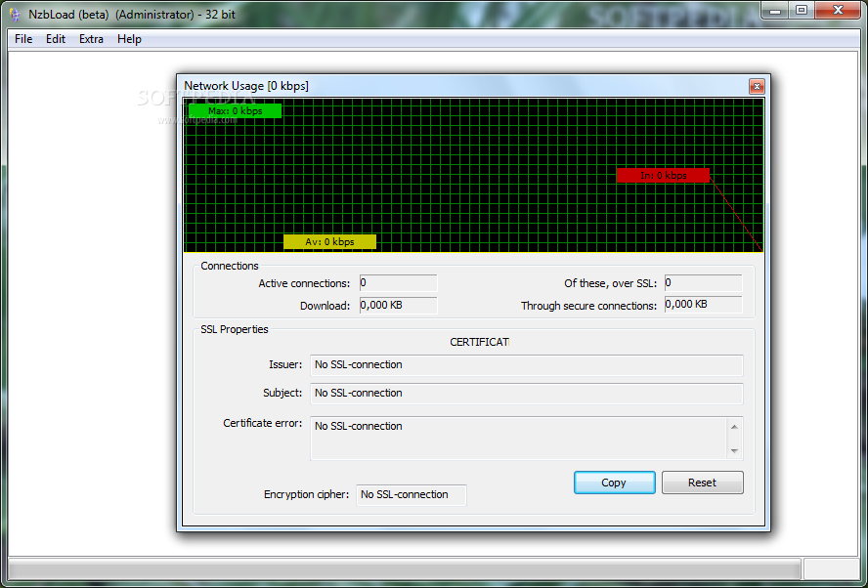Click the Subject field
The width and height of the screenshot is (868, 588).
526,394
